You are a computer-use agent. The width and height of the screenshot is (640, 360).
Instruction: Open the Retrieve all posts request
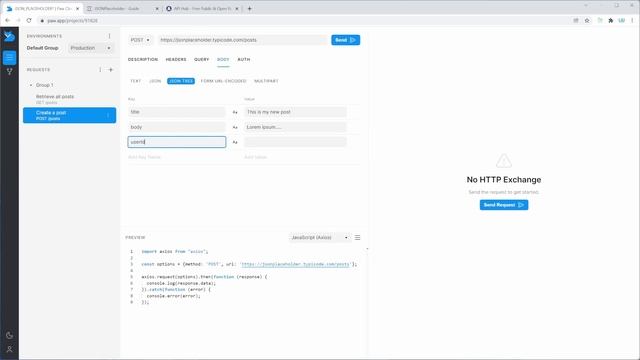pyautogui.click(x=69, y=99)
